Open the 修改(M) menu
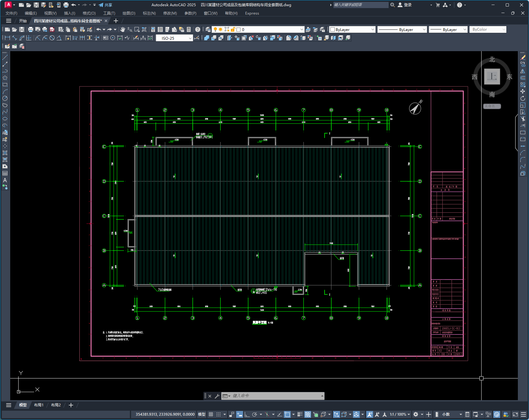 point(170,13)
